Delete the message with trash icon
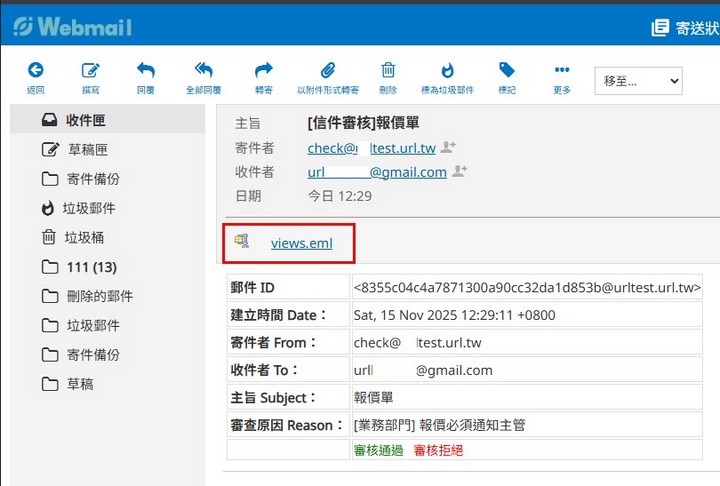 click(x=388, y=71)
